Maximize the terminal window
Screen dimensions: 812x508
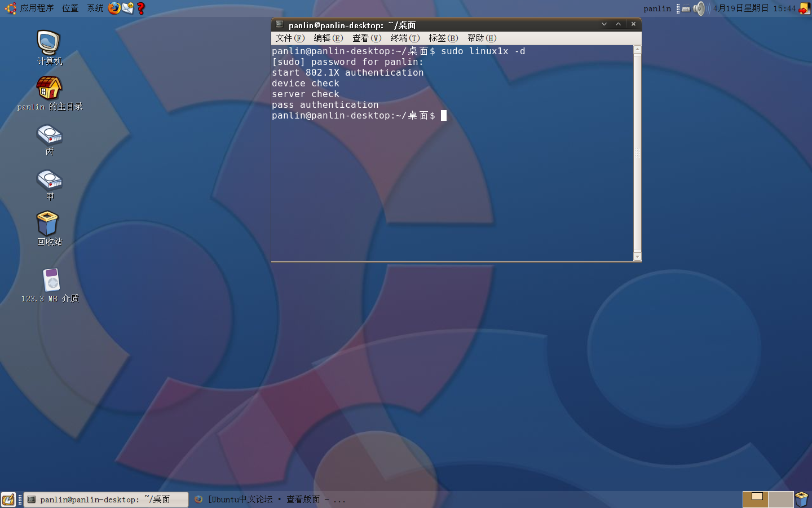(619, 24)
